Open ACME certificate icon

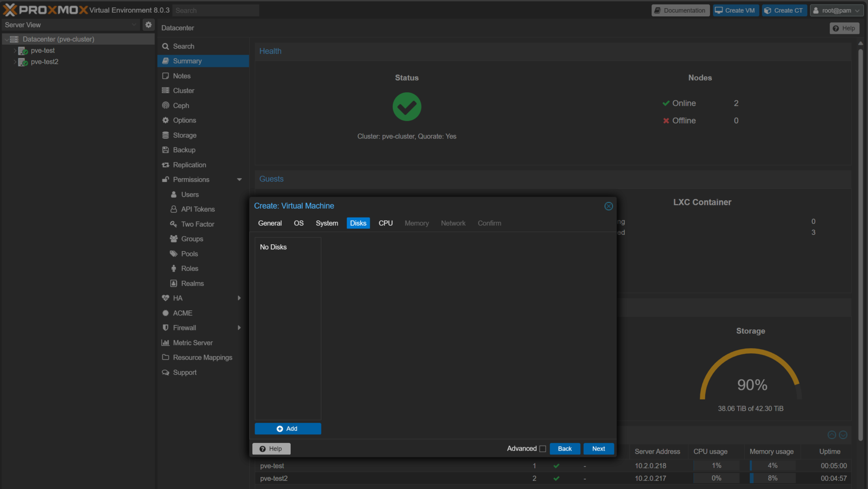pyautogui.click(x=165, y=313)
